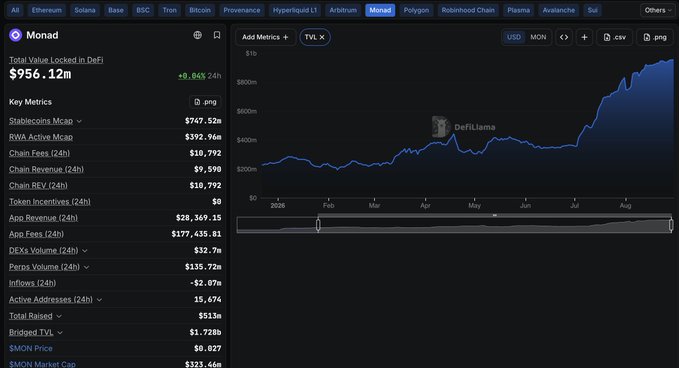This screenshot has width=679, height=368.
Task: Expand the Stablecoins Mcap row
Action: 79,121
